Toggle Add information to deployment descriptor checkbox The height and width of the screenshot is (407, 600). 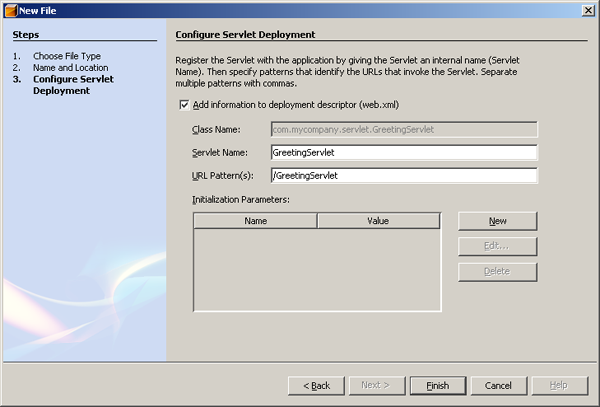click(x=183, y=105)
